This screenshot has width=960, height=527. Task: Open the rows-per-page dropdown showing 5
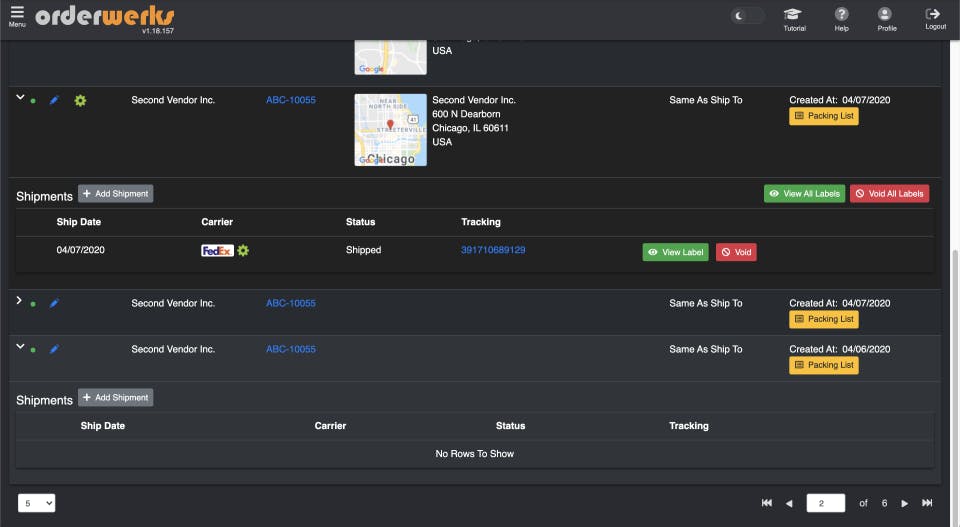tap(36, 504)
